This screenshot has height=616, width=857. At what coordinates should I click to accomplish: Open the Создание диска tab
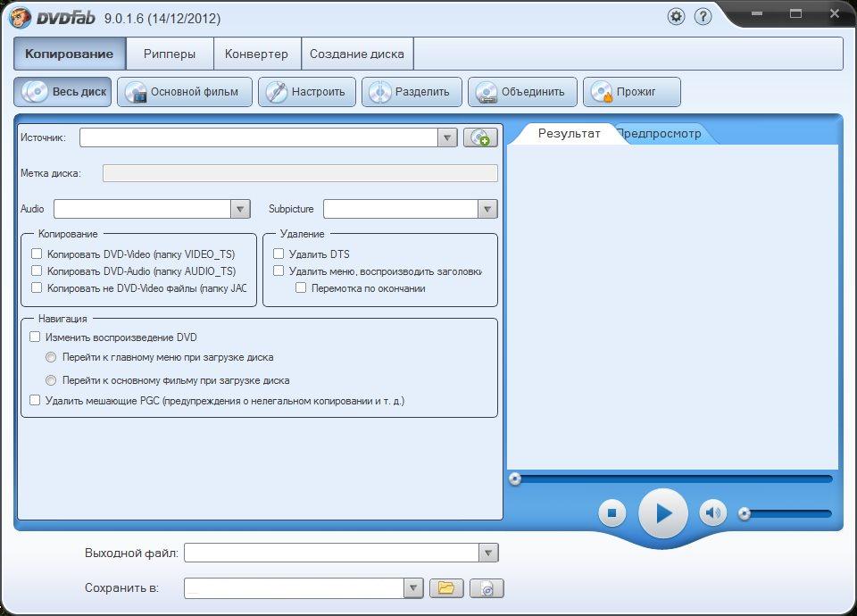point(357,54)
